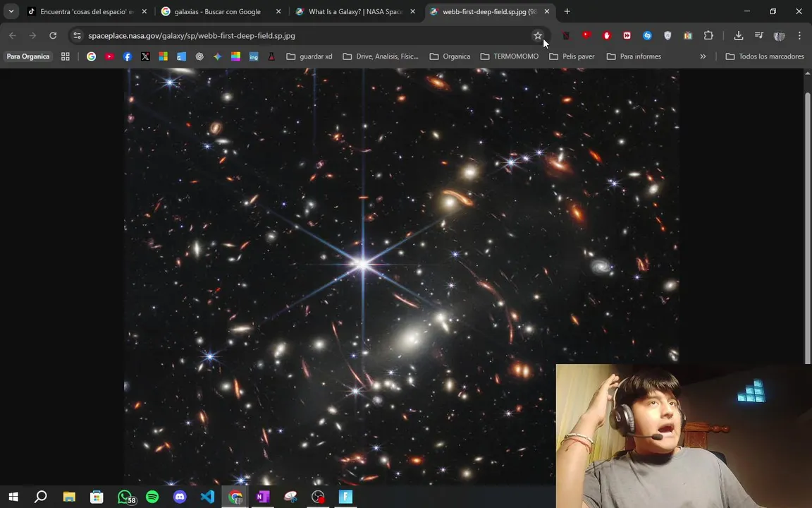Open File Explorer from taskbar

[x=69, y=497]
